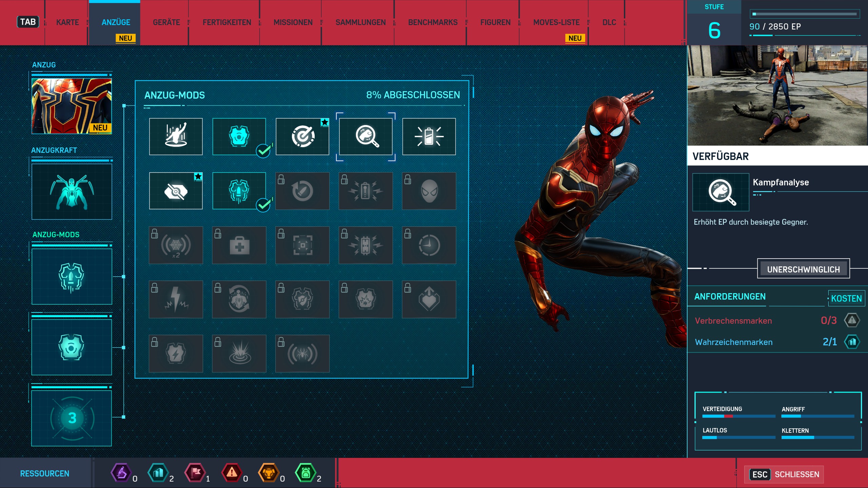This screenshot has height=488, width=868.
Task: Switch to the Benchmarks tab
Action: [x=433, y=22]
